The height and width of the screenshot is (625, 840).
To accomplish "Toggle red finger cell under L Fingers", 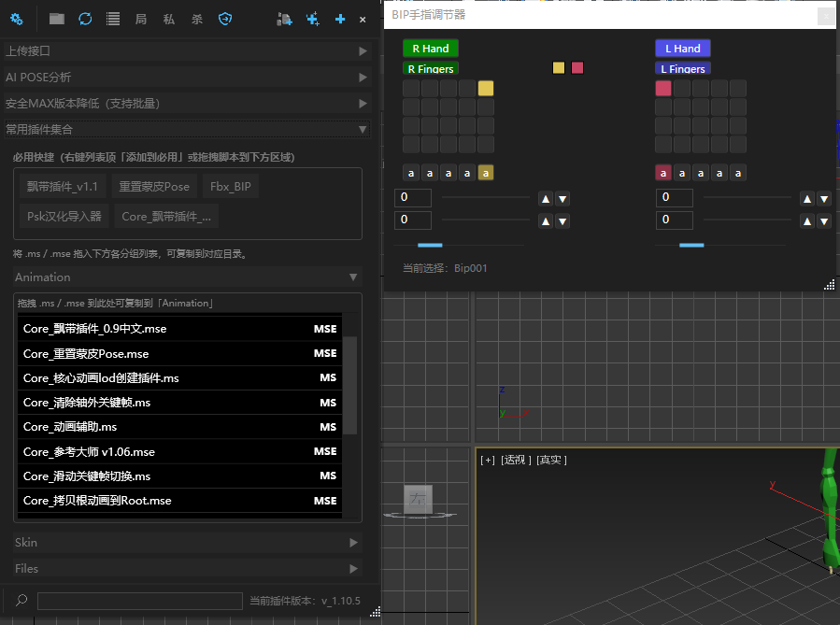I will (x=663, y=89).
